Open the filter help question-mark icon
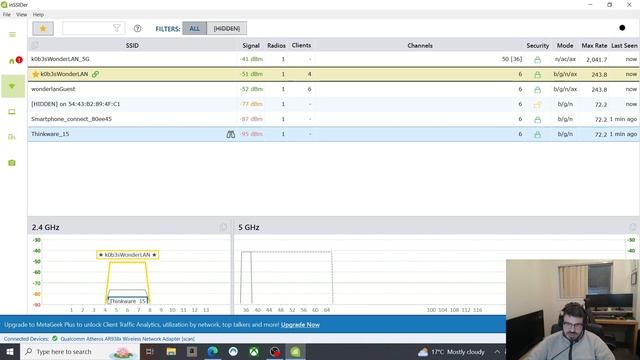 [x=138, y=28]
